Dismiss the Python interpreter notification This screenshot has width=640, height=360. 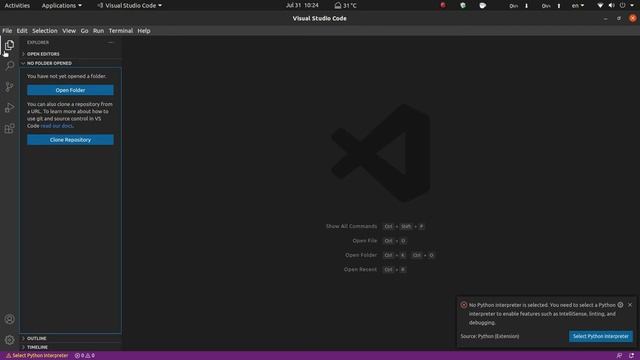click(630, 305)
